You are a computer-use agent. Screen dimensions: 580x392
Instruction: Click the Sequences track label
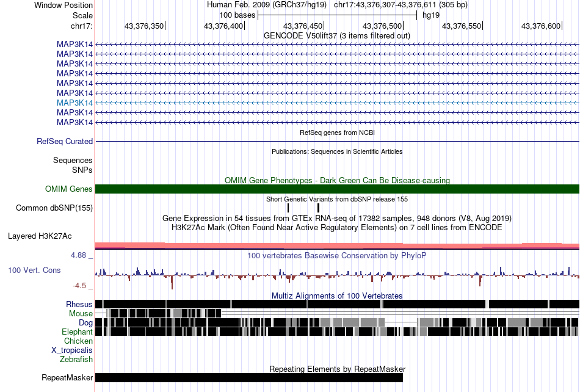point(73,160)
